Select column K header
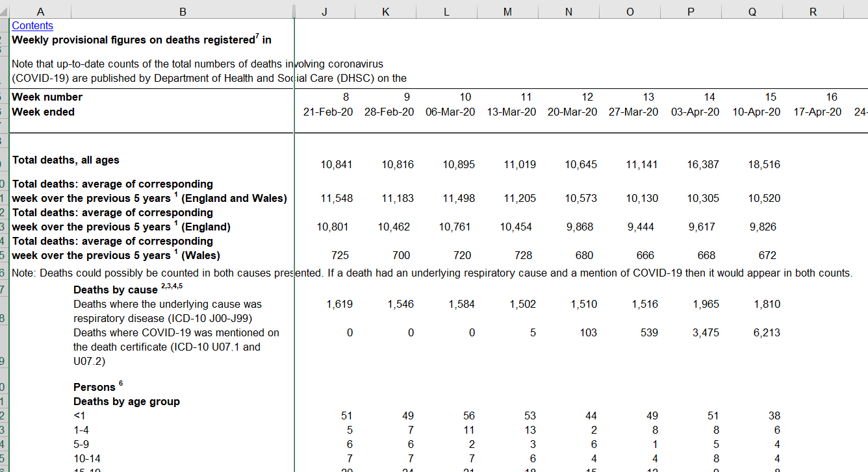 tap(386, 12)
